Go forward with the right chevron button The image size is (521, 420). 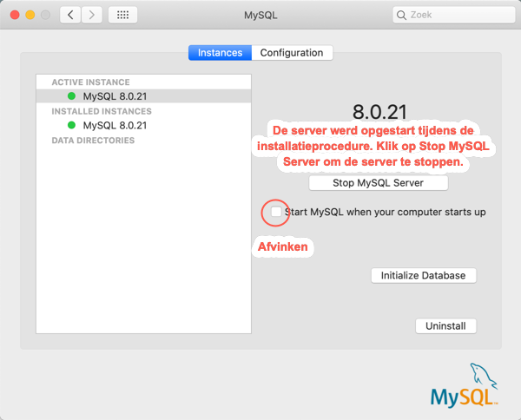92,15
